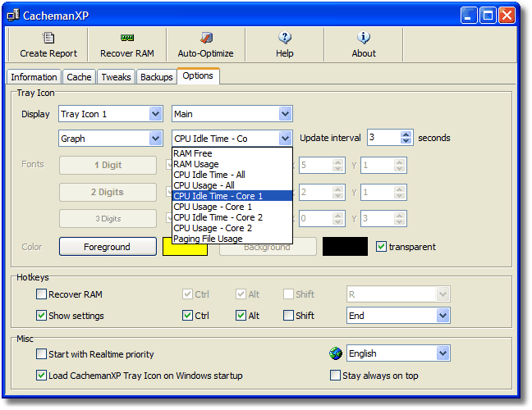This screenshot has height=410, width=532.
Task: Click the Create Report label
Action: tap(48, 53)
